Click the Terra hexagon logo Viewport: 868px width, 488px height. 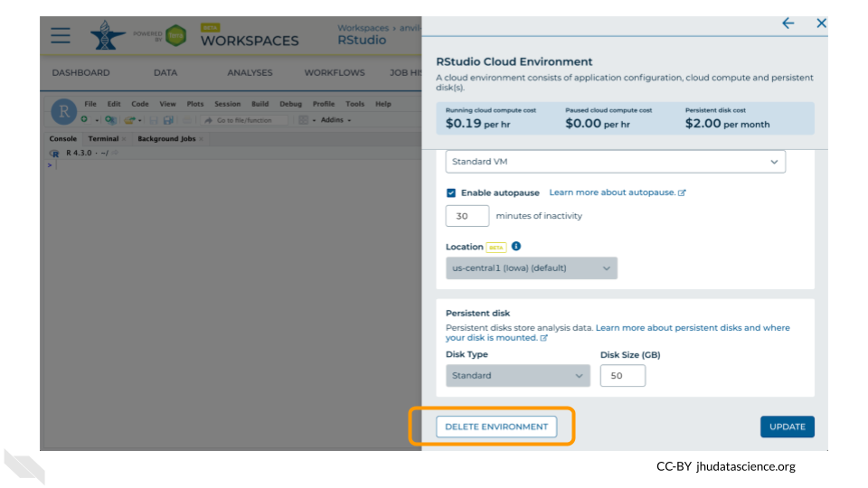(175, 35)
